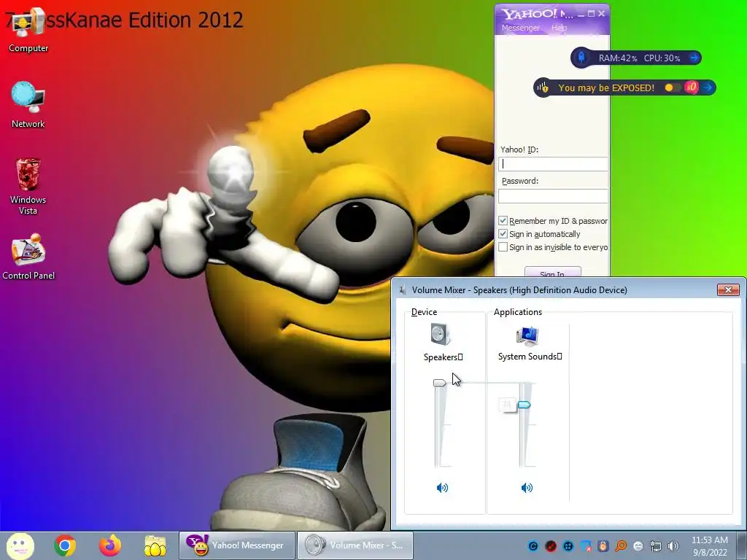
Task: Open the network tray icon
Action: point(656,546)
